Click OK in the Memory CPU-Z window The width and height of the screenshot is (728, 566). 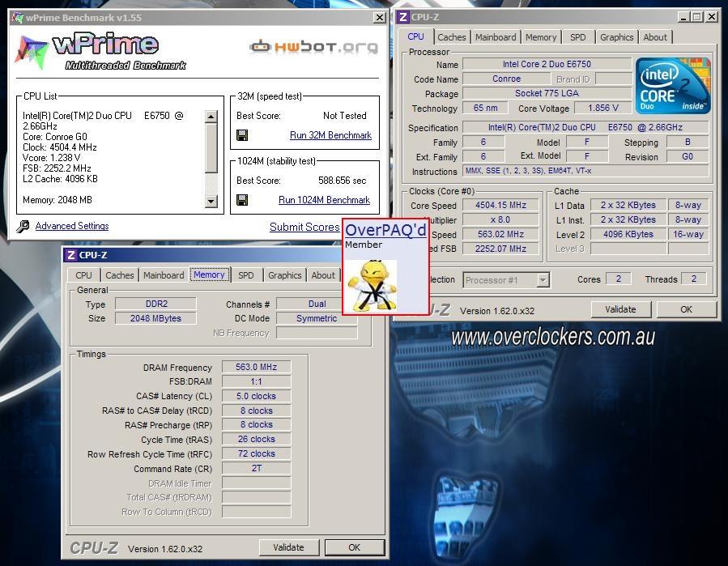coord(354,548)
